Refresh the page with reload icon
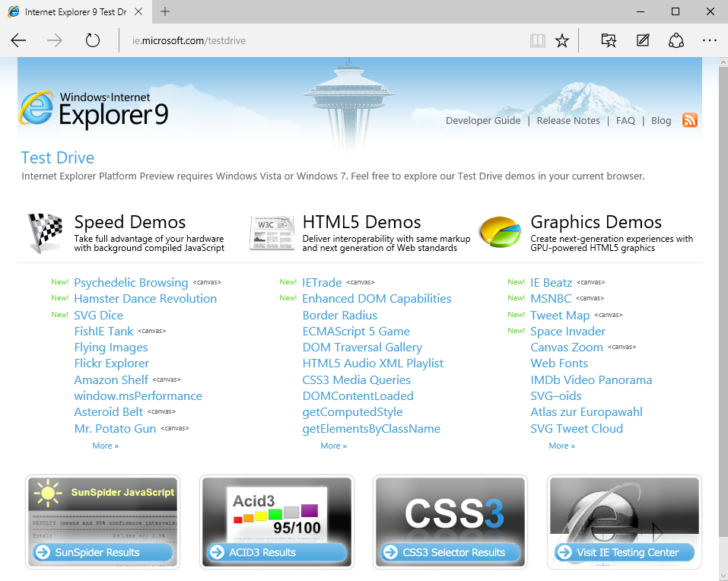The width and height of the screenshot is (728, 581). pos(93,41)
